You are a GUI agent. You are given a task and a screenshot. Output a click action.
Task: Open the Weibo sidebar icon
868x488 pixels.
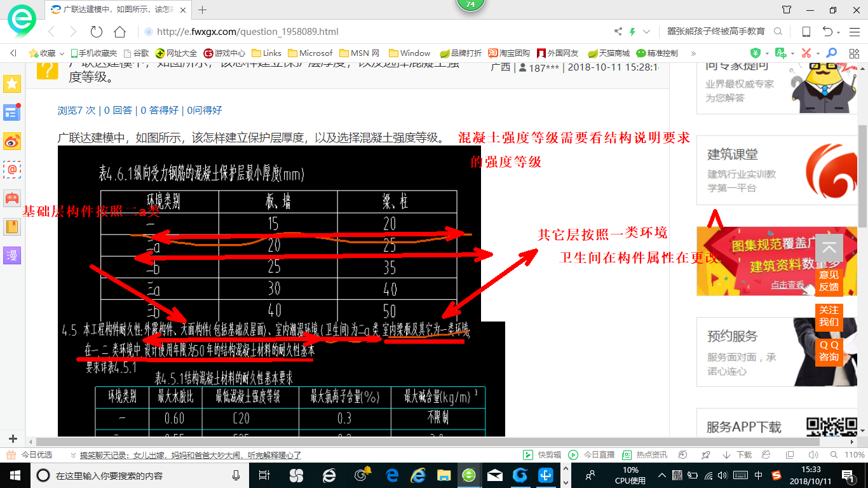[12, 141]
